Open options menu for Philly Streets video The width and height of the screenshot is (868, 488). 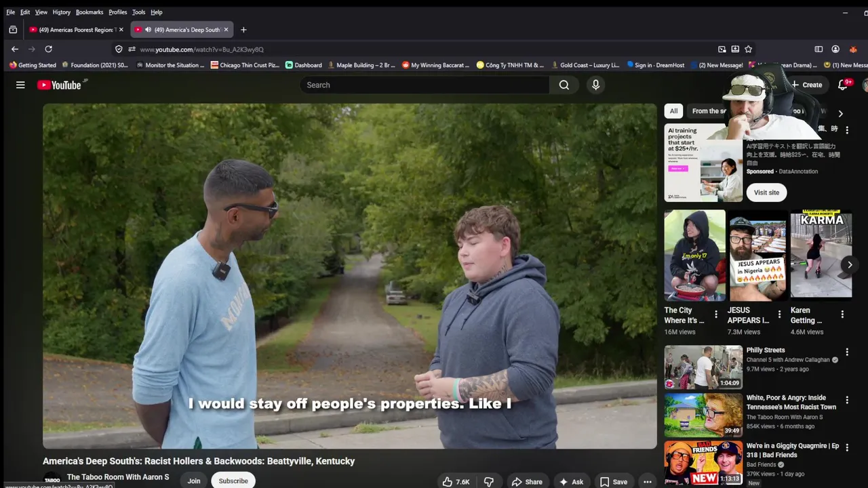click(x=847, y=352)
